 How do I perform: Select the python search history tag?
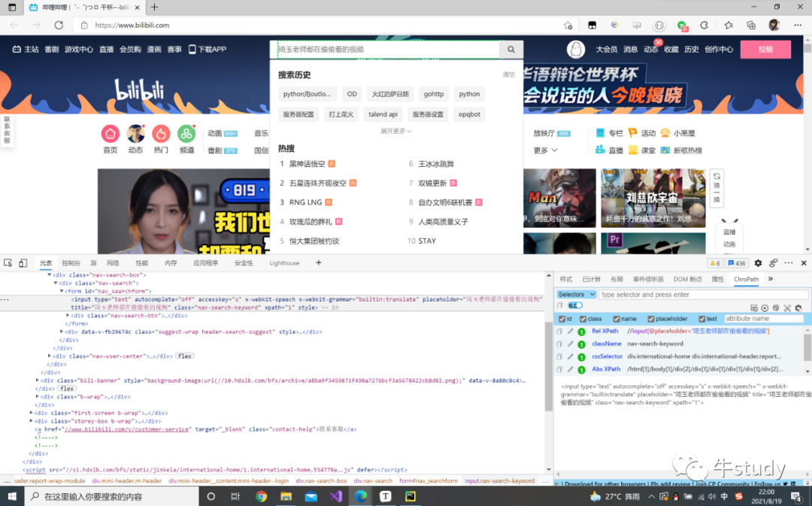469,94
